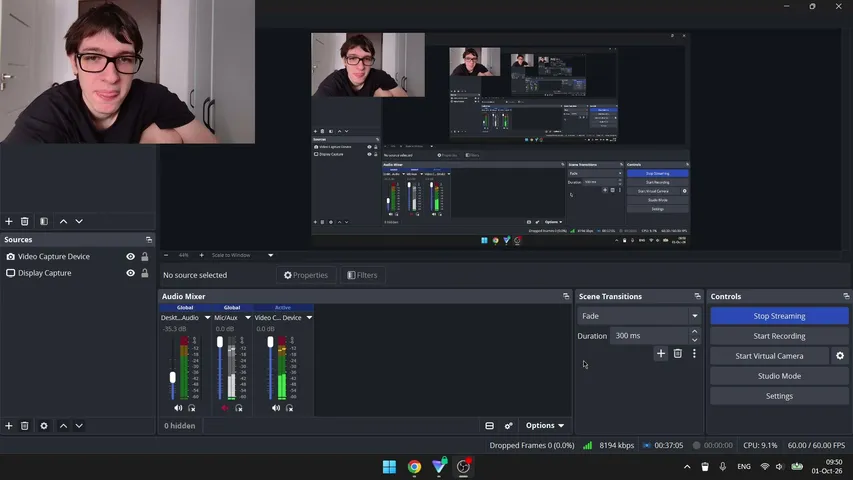
Task: Click Stop Streaming
Action: [779, 316]
